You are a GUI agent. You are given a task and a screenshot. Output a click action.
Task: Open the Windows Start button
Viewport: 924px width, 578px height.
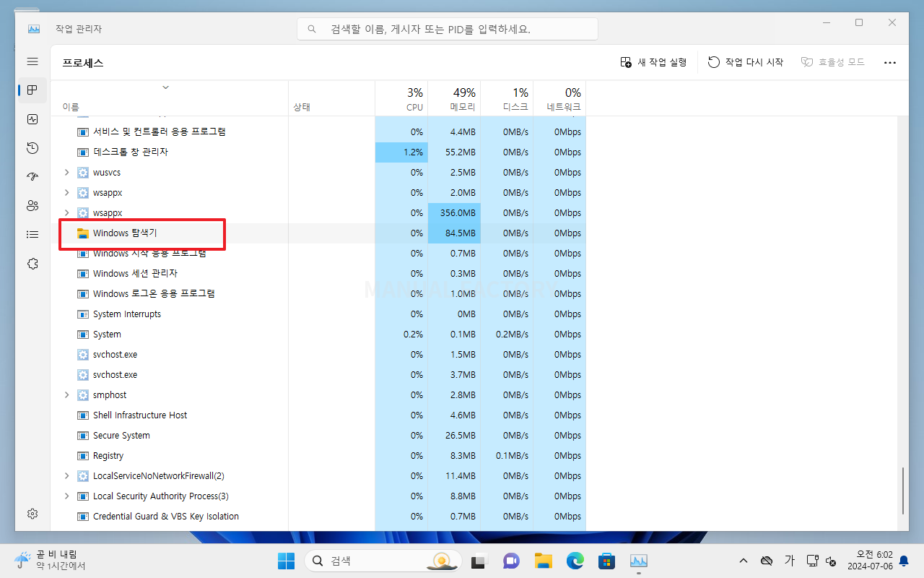287,561
